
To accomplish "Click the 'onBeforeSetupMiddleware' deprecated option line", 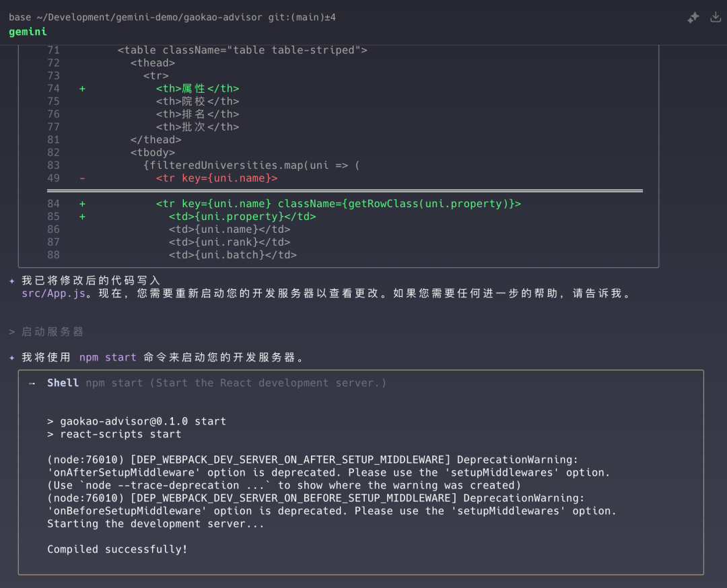I will click(x=332, y=511).
